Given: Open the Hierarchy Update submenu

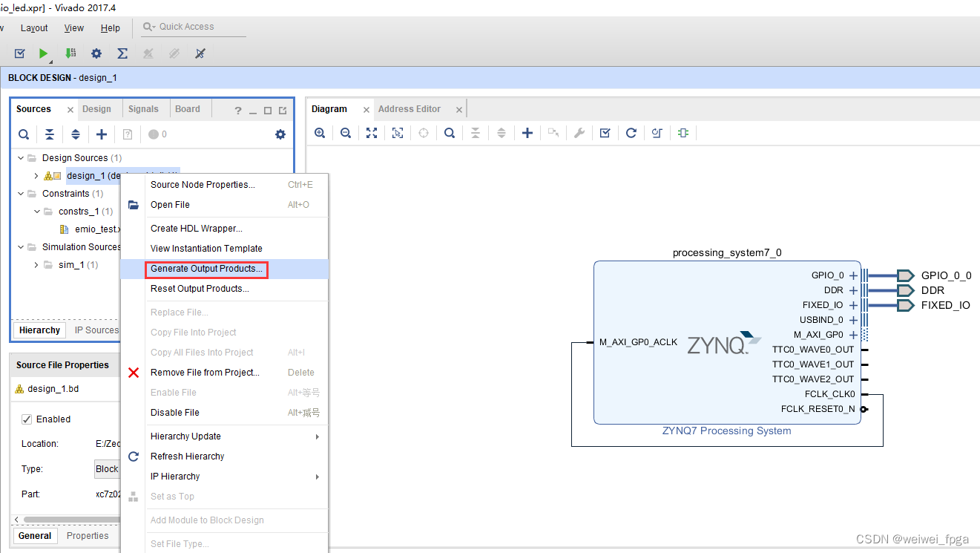Looking at the screenshot, I should [224, 436].
